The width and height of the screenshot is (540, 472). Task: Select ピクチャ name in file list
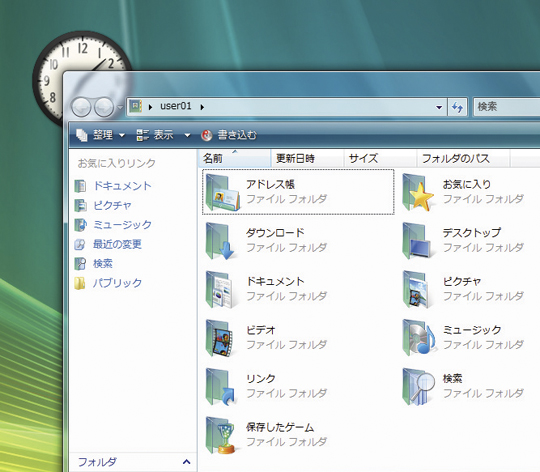click(462, 282)
